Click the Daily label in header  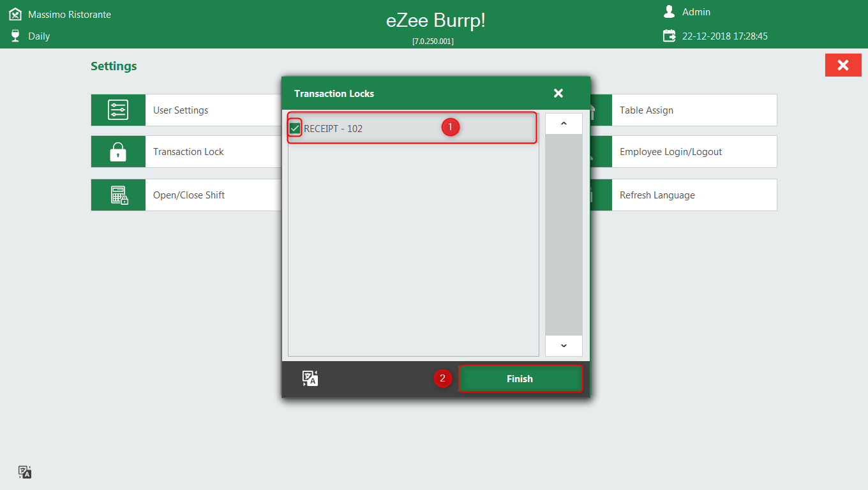(x=39, y=36)
